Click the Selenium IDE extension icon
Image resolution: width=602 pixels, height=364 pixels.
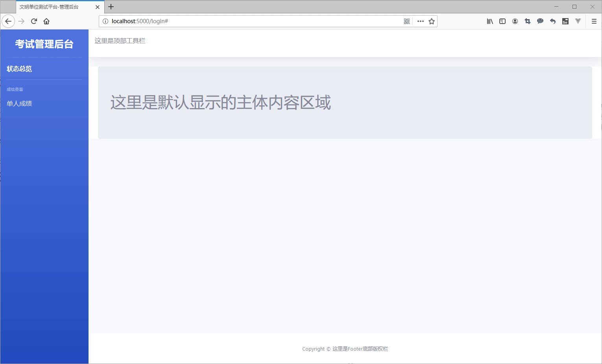coord(565,21)
